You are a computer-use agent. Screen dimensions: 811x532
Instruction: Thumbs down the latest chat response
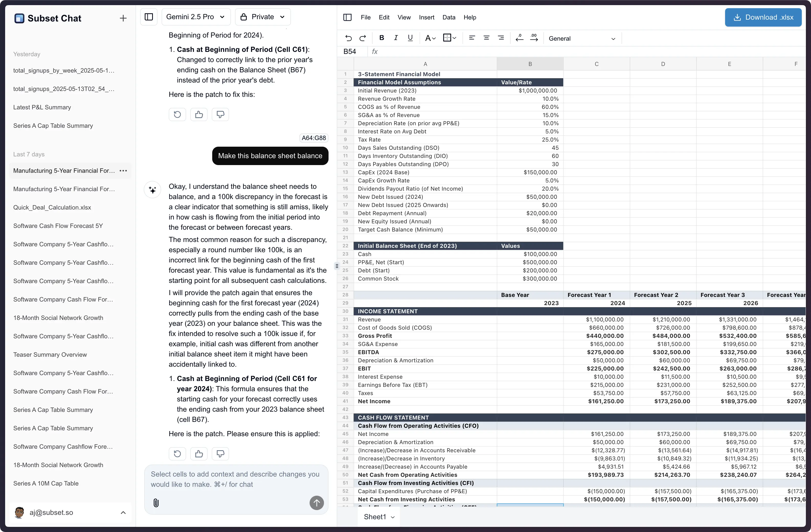click(x=220, y=454)
